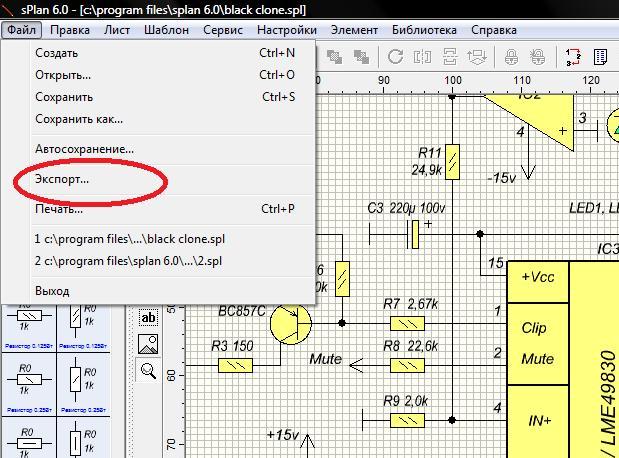Image resolution: width=619 pixels, height=458 pixels.
Task: Click the mirror vertically icon
Action: [x=447, y=57]
